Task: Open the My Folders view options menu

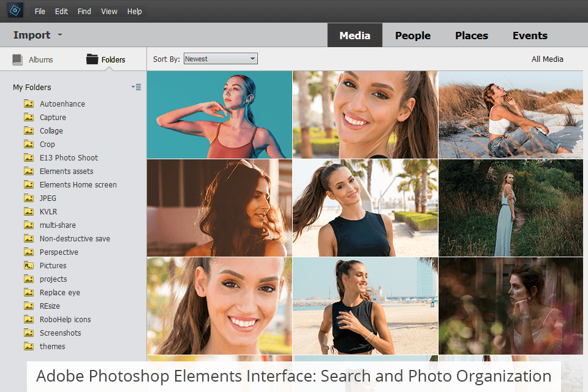Action: [137, 87]
